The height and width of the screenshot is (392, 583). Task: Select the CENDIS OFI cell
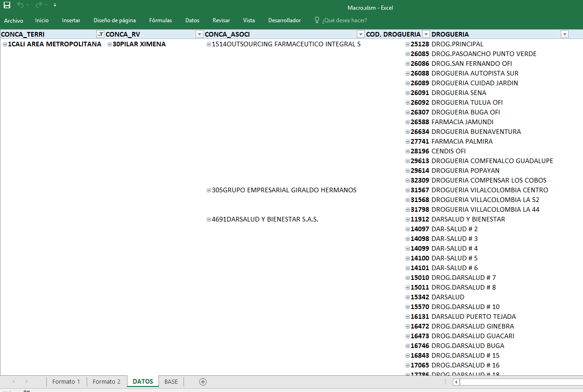pyautogui.click(x=449, y=152)
